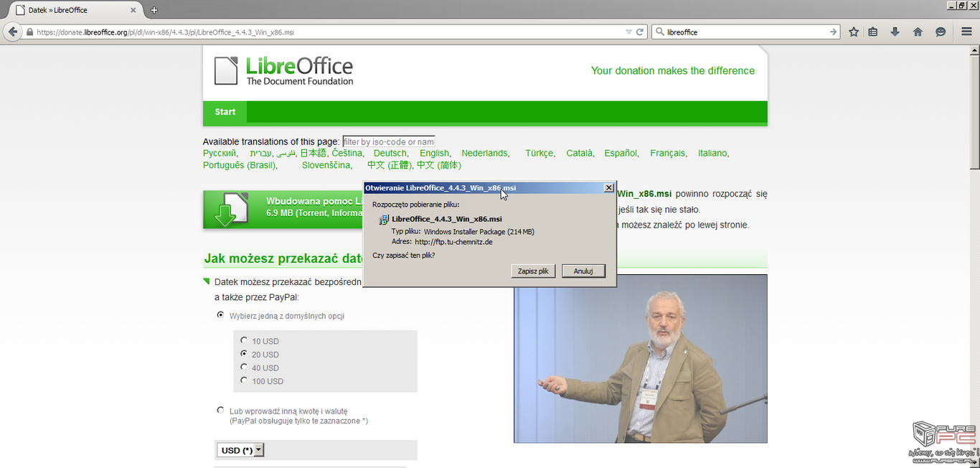Go back with the browser back arrow
Screen dimensions: 980x468
click(x=12, y=32)
